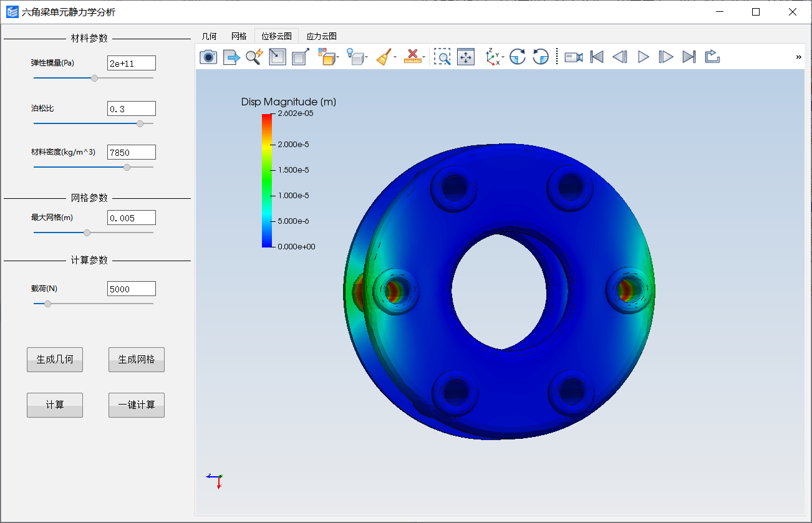Image resolution: width=812 pixels, height=523 pixels.
Task: Click the '2.602e-05' legend maximum value
Action: (297, 113)
